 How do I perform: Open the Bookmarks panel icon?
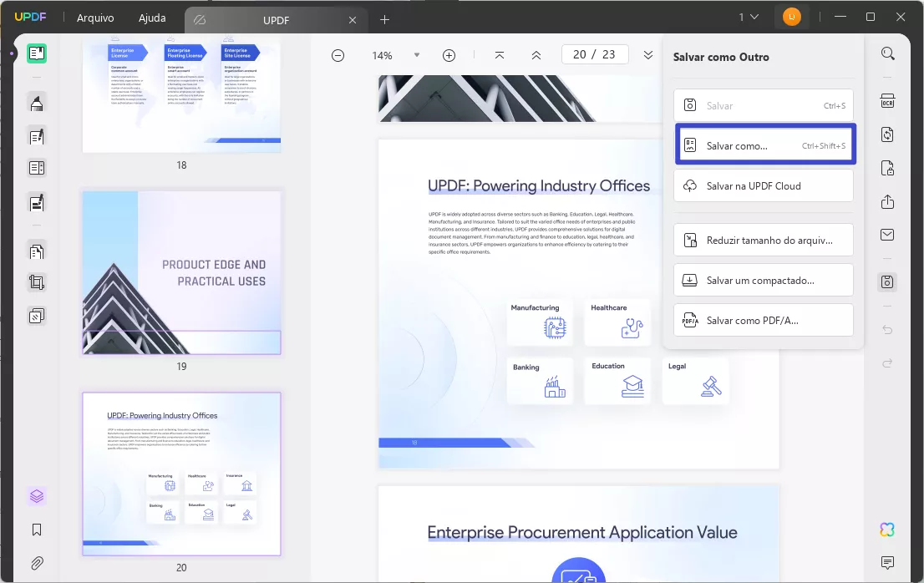point(37,530)
